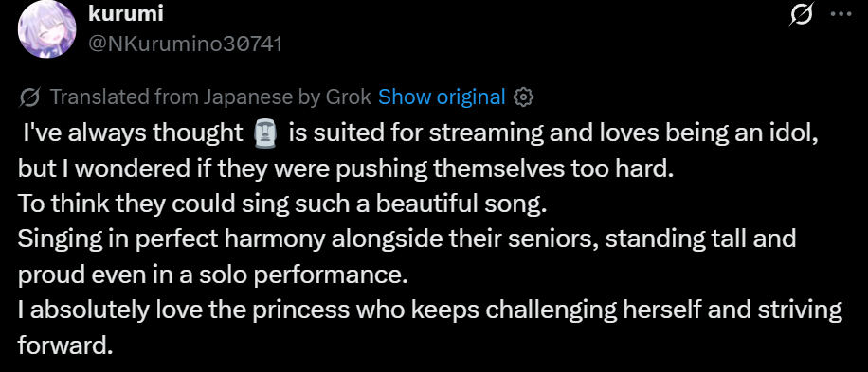Click the Grok logo before 'Translated from Japanese'
This screenshot has width=868, height=372.
point(29,97)
